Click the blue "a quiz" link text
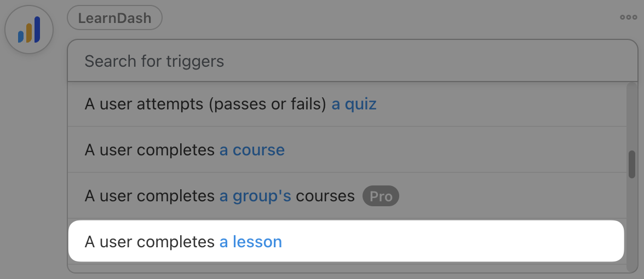This screenshot has width=644, height=279. point(354,104)
